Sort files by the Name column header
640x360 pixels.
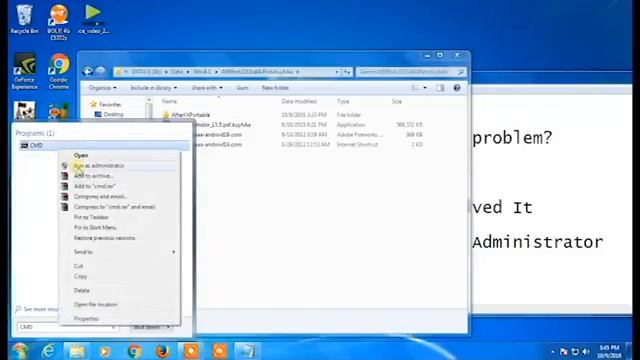169,101
